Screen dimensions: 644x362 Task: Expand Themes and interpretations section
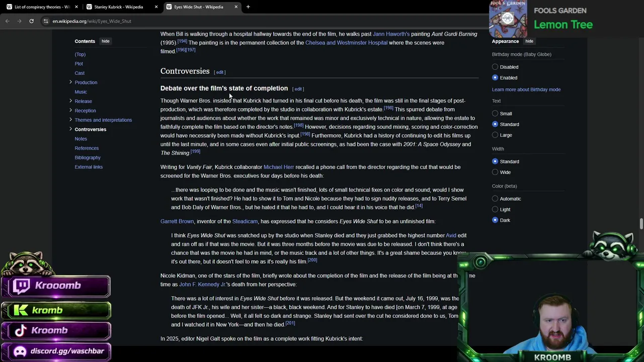click(70, 120)
